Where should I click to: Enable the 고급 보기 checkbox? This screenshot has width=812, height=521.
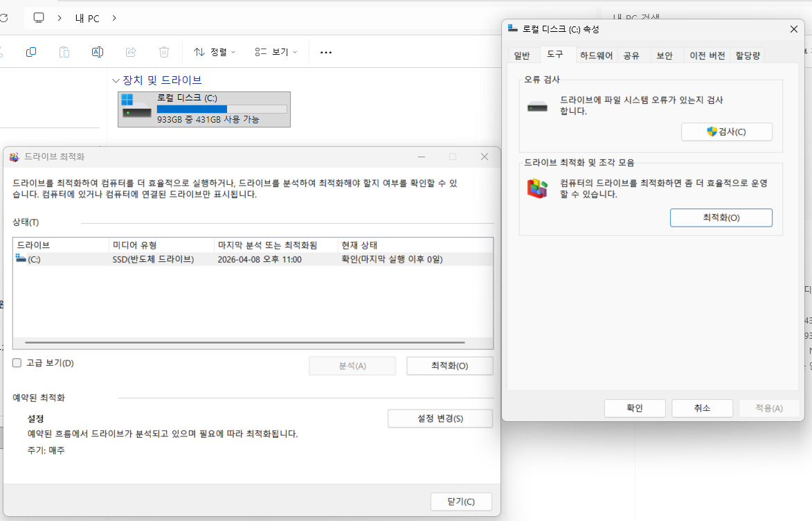(17, 362)
